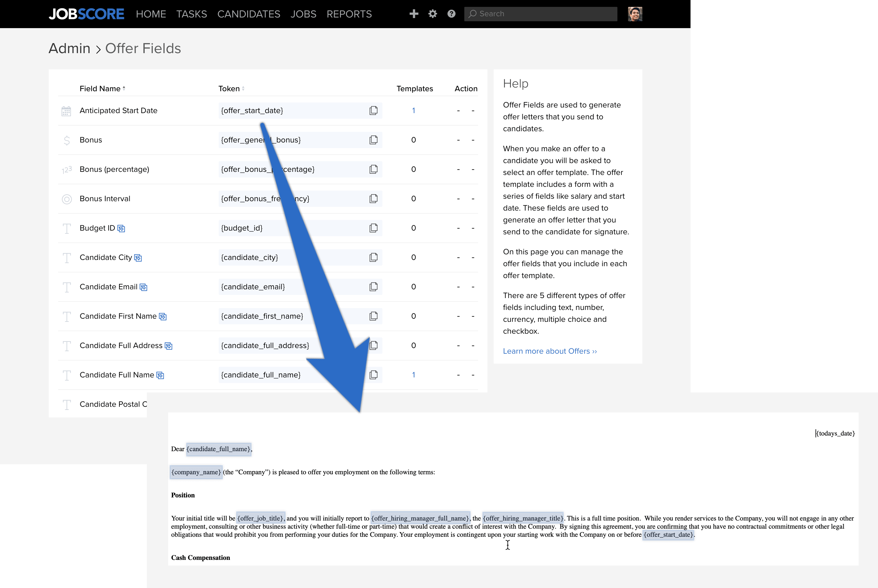This screenshot has width=878, height=588.
Task: Click the Candidate City system field icon
Action: click(x=138, y=258)
